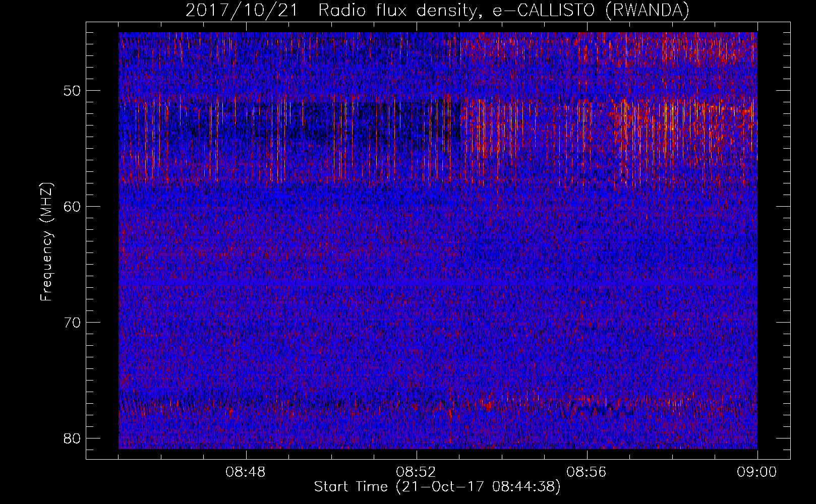
Task: Click the "Start Time (21-Oct-17 08:44:38)" label
Action: (437, 487)
